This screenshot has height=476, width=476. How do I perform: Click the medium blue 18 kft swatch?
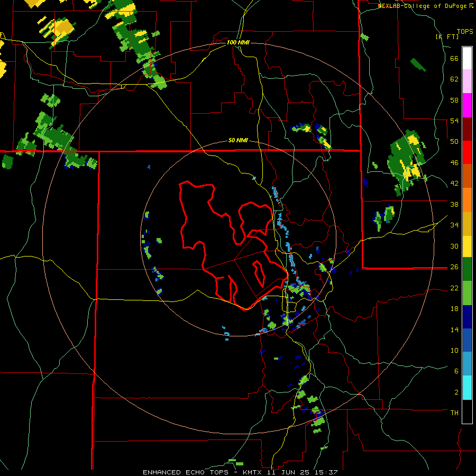(467, 340)
